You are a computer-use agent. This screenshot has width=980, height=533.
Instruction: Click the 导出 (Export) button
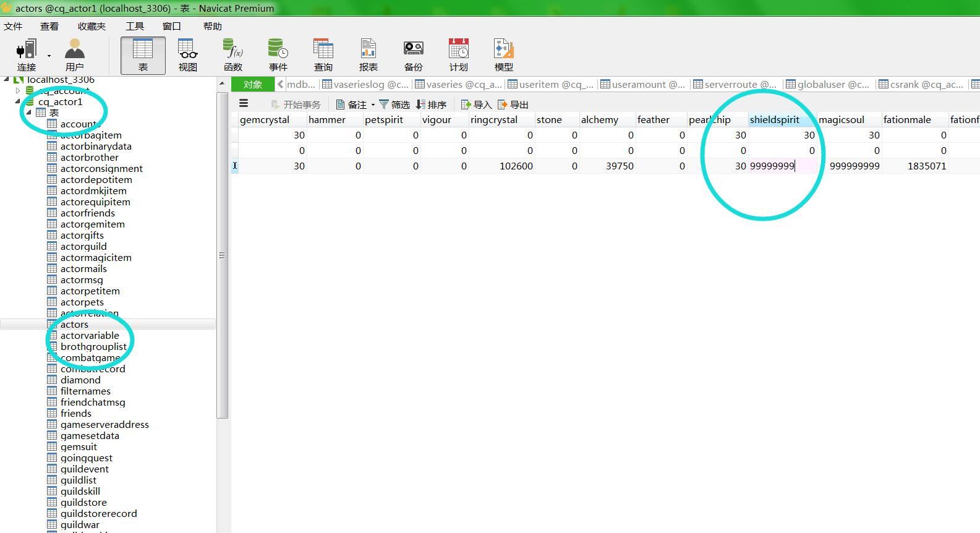pos(513,104)
